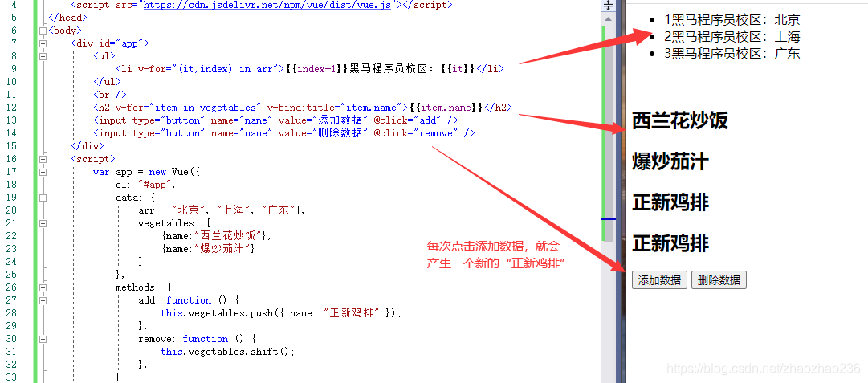This screenshot has width=868, height=383.
Task: Click line number 4 in the gutter
Action: tap(14, 5)
